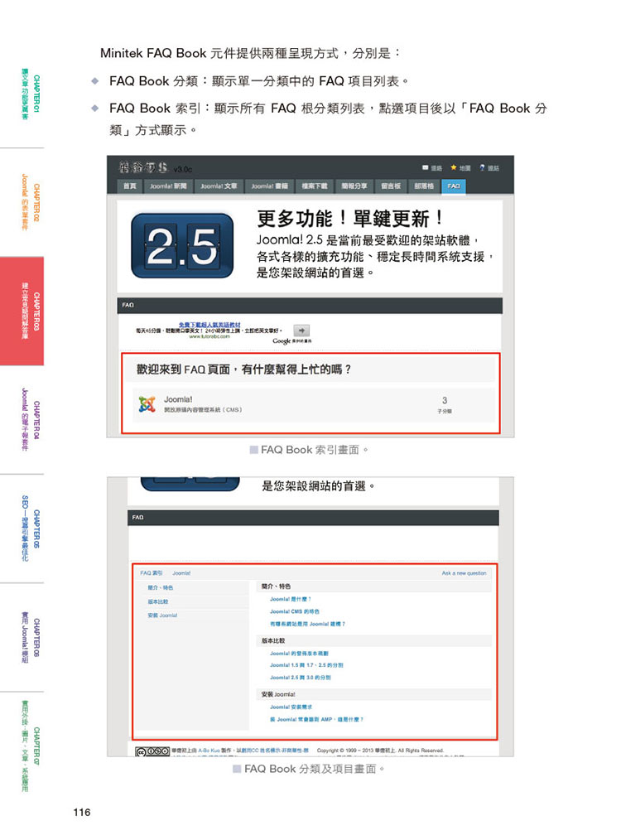Click the Joomla! row subtitle mentioning CMS
The width and height of the screenshot is (621, 840).
203,410
